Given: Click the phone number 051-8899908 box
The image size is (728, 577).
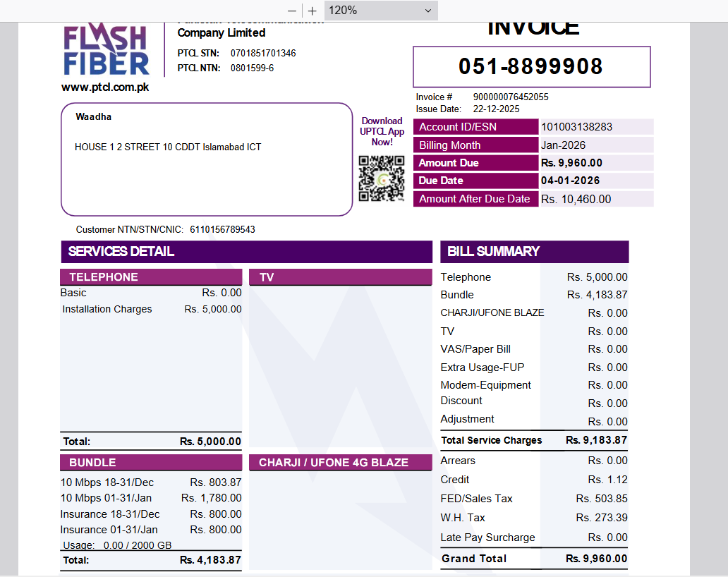Looking at the screenshot, I should pyautogui.click(x=531, y=67).
